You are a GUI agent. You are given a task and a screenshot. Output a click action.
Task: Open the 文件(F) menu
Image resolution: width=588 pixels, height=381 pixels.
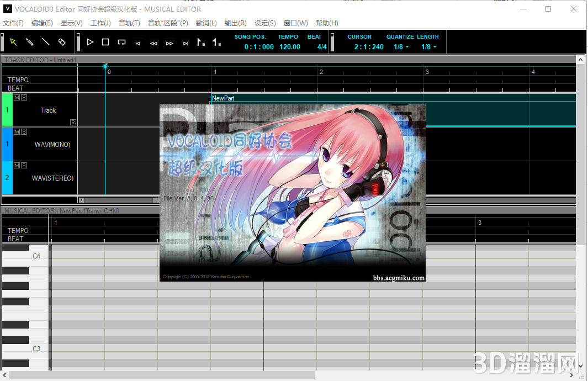14,23
